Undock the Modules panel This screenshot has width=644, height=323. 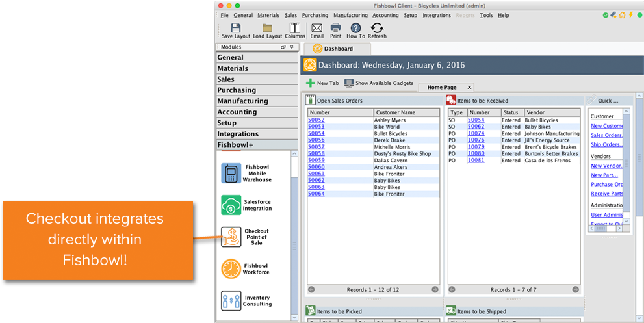click(x=283, y=47)
